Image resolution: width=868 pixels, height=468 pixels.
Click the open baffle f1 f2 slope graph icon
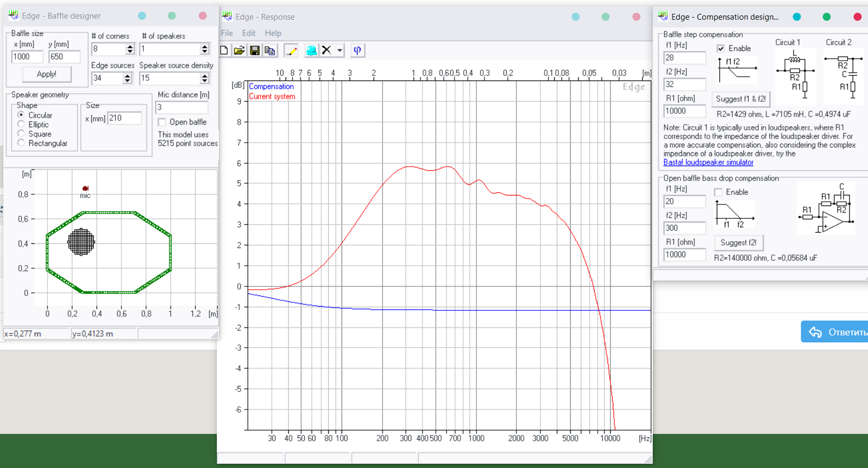coord(734,214)
